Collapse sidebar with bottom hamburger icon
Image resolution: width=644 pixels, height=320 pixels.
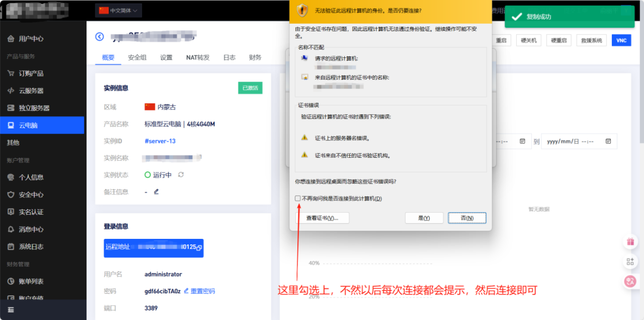(11, 310)
